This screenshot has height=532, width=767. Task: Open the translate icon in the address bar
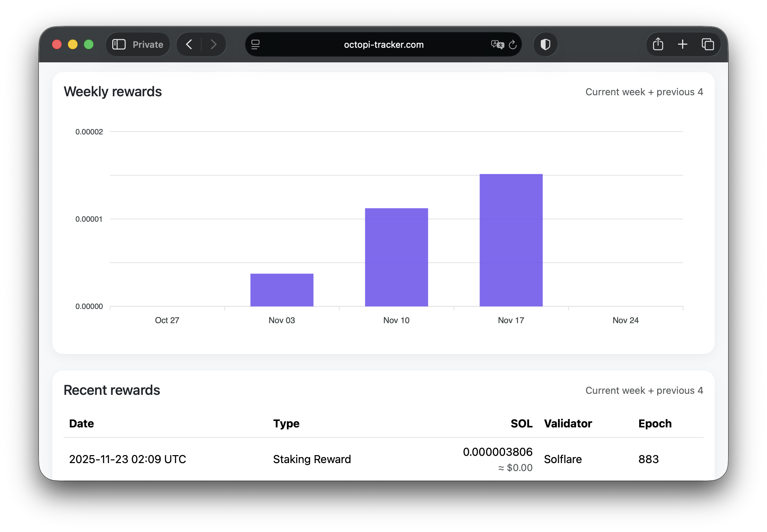[x=496, y=45]
